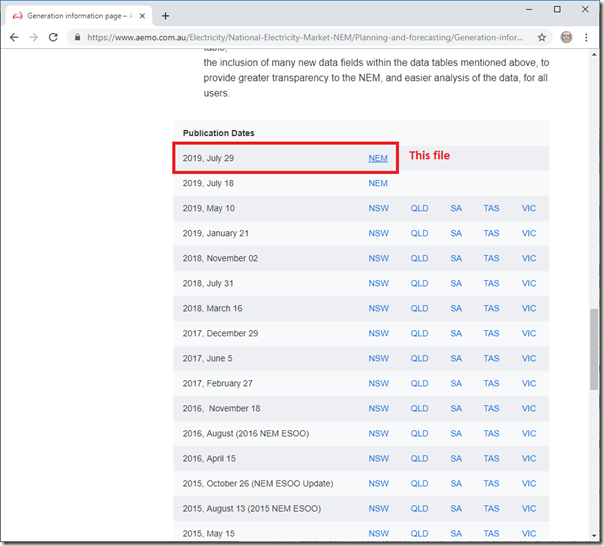604x546 pixels.
Task: Open SA link for 2015, October 26 update
Action: 456,484
